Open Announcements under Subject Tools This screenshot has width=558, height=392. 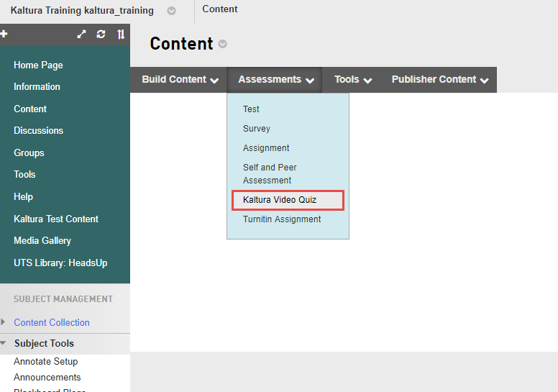(x=47, y=378)
